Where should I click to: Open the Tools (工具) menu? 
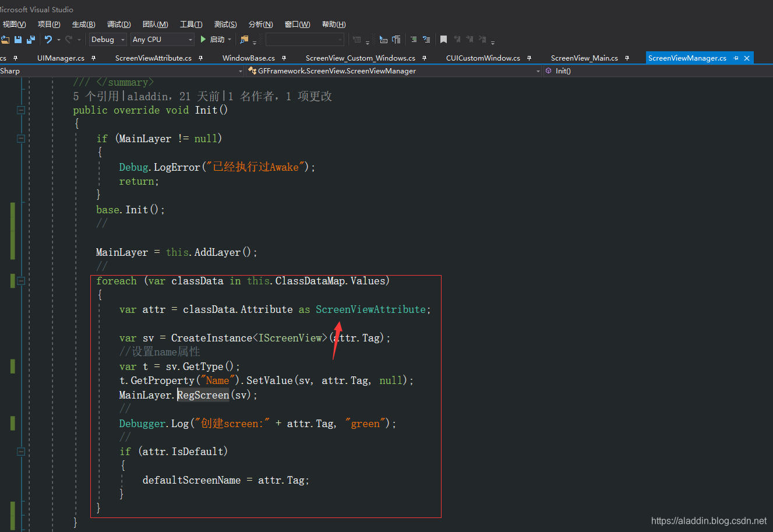point(191,24)
